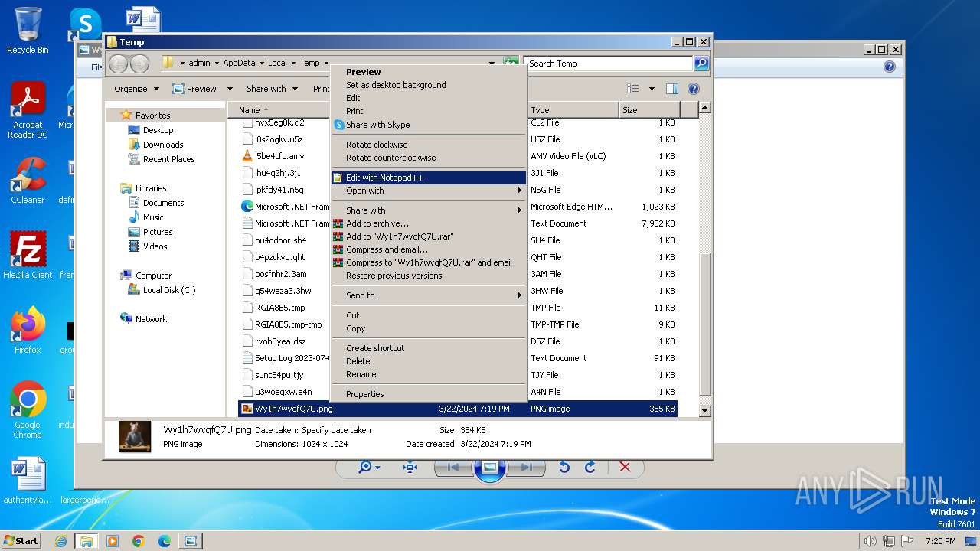Select file RGIA8E5.tmp
This screenshot has height=551, width=980.
[279, 308]
